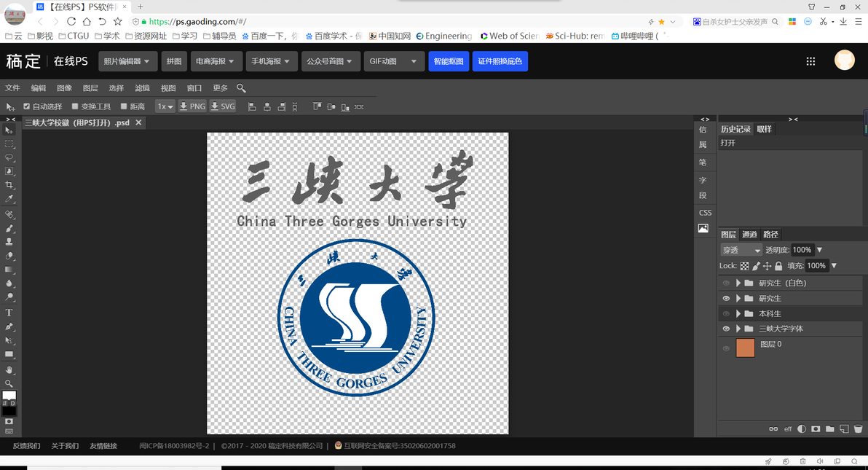Open the 照片编辑器 dropdown
This screenshot has height=470, width=868.
[127, 61]
